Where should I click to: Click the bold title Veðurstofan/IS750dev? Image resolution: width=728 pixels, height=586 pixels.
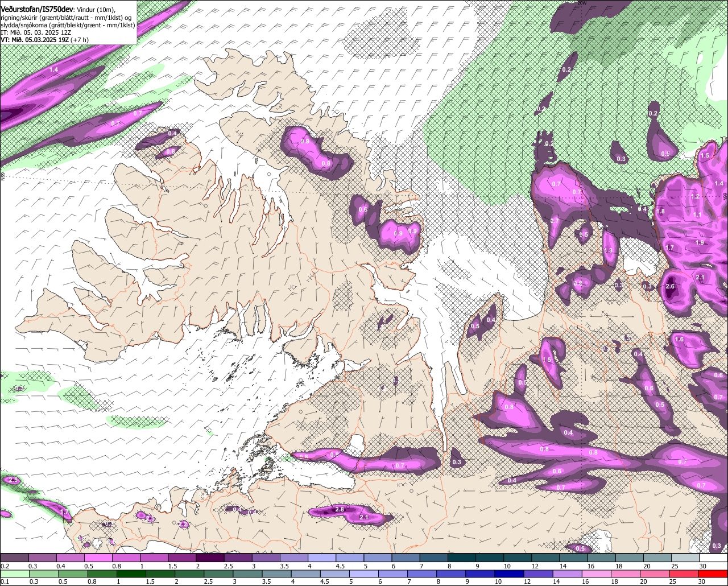pyautogui.click(x=37, y=10)
